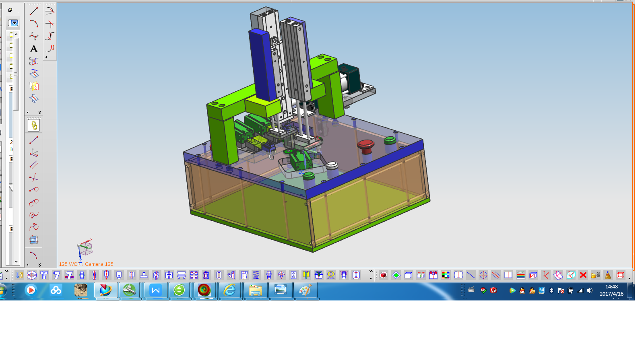Click the blue parallel diagonal lines icon
The width and height of the screenshot is (644, 362).
pos(496,275)
